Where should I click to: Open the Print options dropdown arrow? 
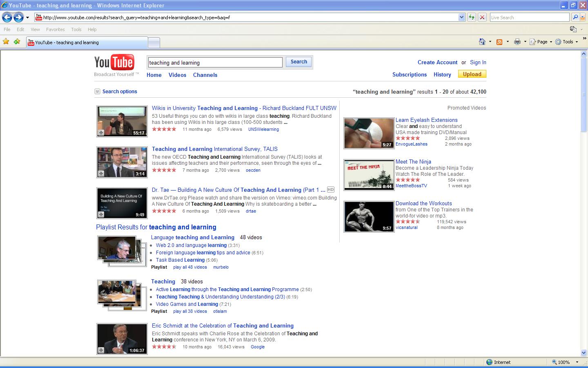pyautogui.click(x=525, y=42)
